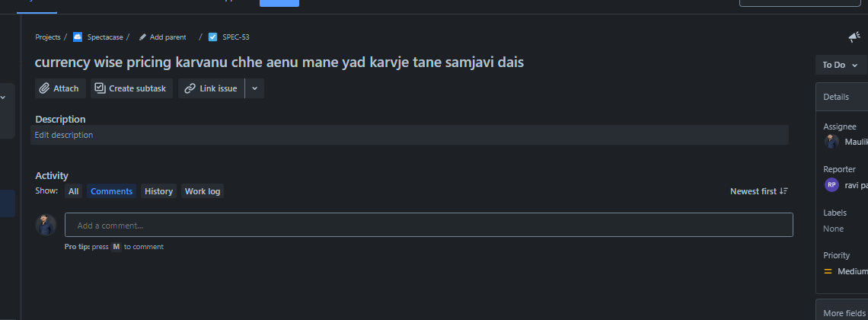Click the megaphone feedback icon
Screen dimensions: 868x320
coord(854,37)
